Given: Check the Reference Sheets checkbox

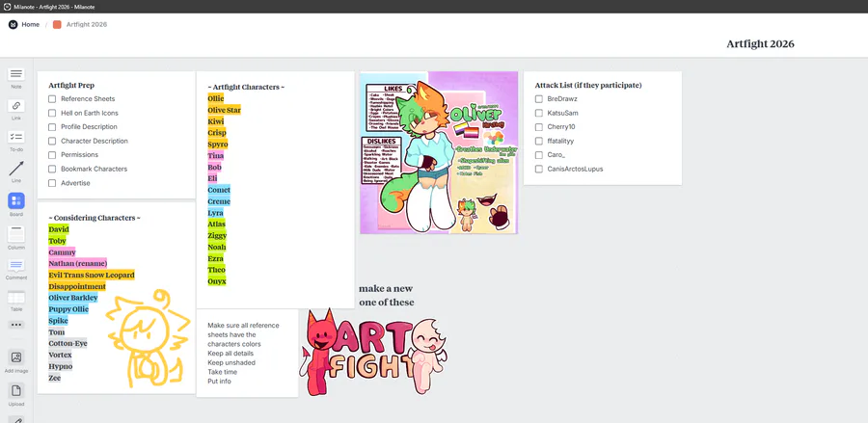Looking at the screenshot, I should [x=52, y=99].
